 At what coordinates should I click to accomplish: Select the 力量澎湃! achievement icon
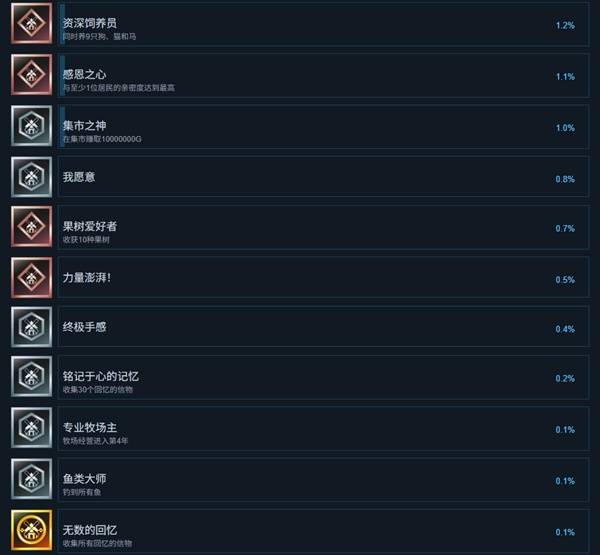[31, 278]
